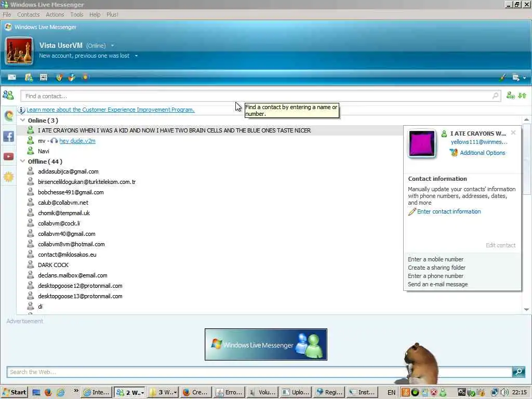Click Show Desktop icon in quick launch
This screenshot has height=399, width=532.
click(36, 393)
